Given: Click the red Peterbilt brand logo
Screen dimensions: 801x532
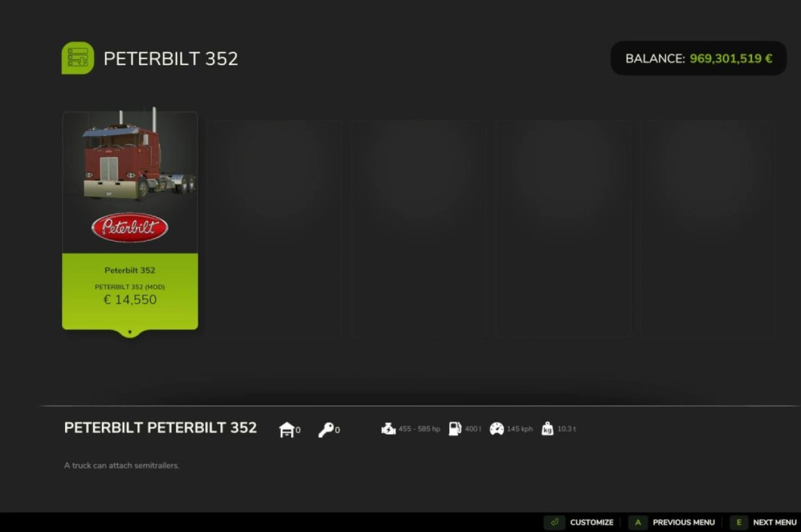Looking at the screenshot, I should click(x=130, y=227).
